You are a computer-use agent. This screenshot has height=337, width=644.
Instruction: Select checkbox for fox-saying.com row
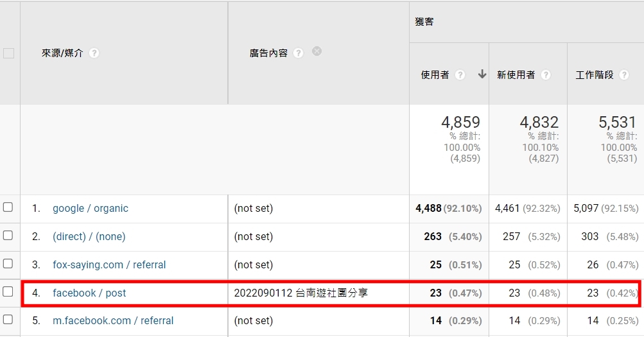(x=8, y=264)
